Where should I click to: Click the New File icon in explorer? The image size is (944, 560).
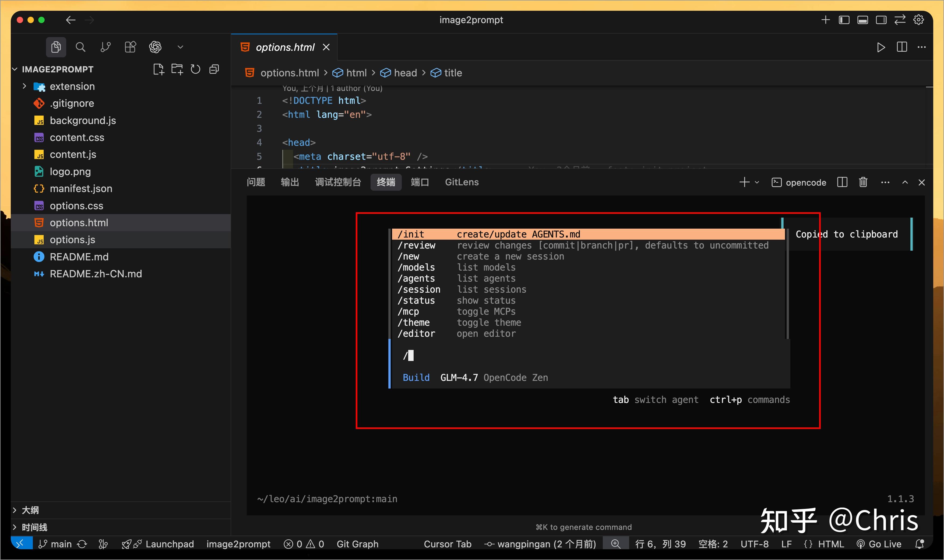click(158, 69)
